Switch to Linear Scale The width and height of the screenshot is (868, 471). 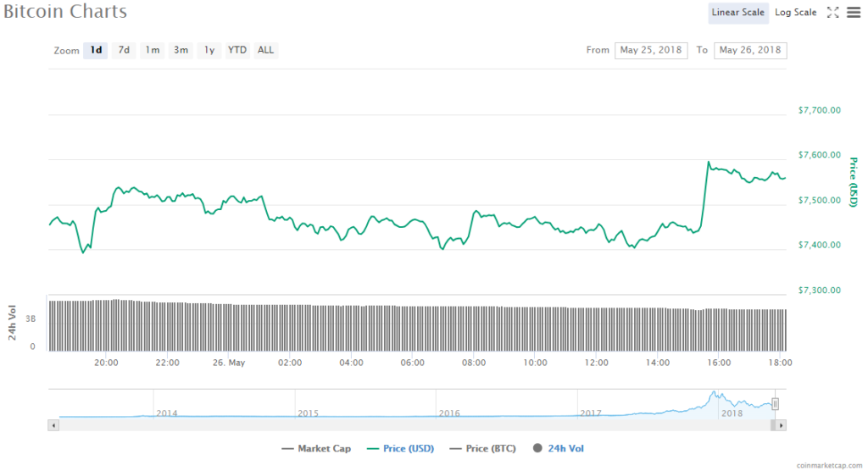pos(738,12)
